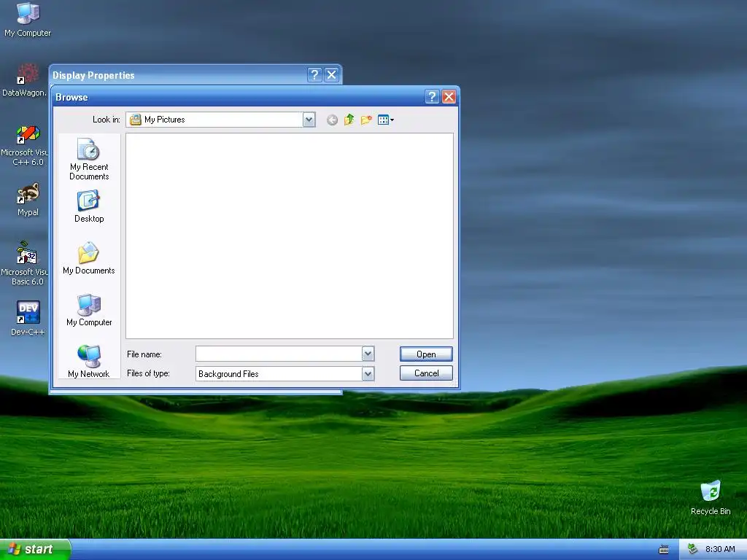This screenshot has width=747, height=560.
Task: Select the DataWagon desktop shortcut
Action: pos(24,80)
